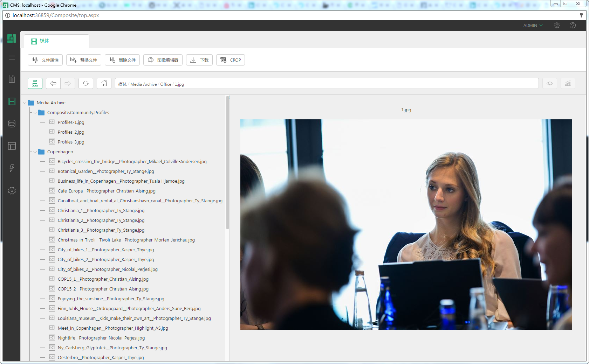Image resolution: width=589 pixels, height=364 pixels.
Task: Click the 下载 download button
Action: tap(199, 60)
